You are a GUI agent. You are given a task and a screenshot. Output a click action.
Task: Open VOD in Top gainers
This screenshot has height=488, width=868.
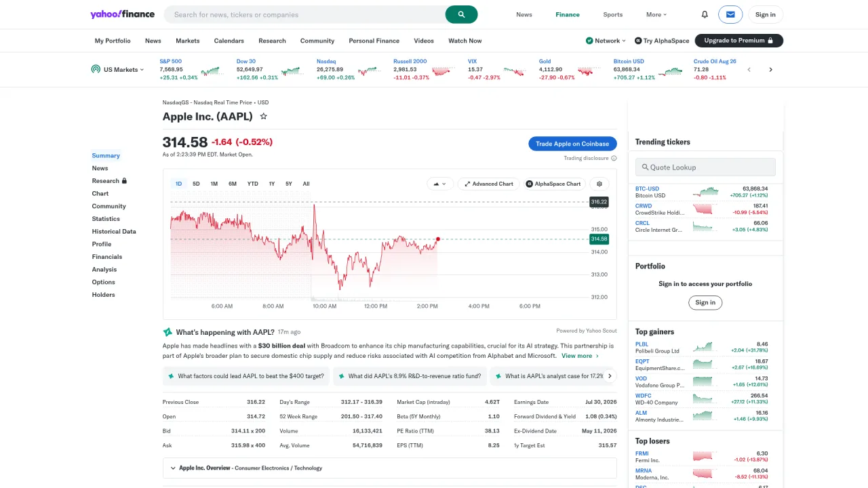[642, 378]
